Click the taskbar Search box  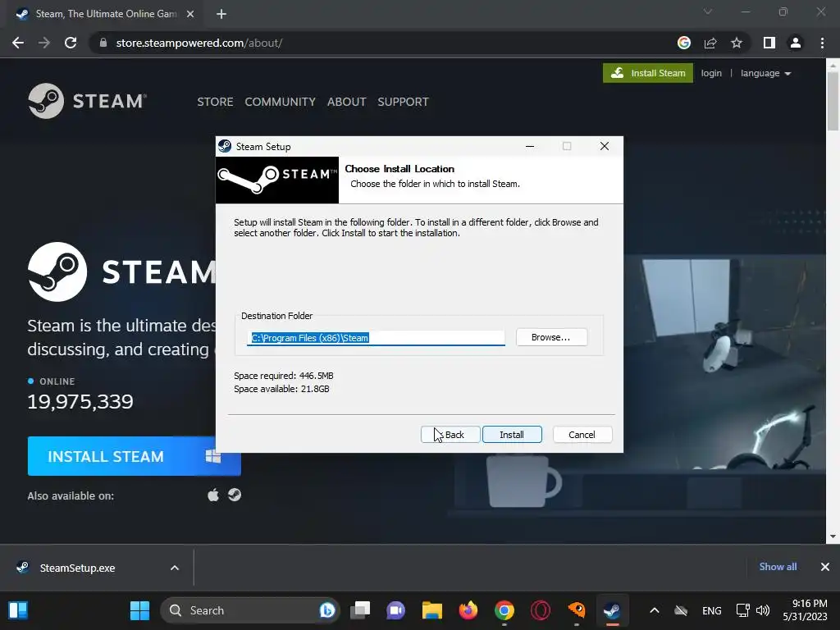point(249,610)
